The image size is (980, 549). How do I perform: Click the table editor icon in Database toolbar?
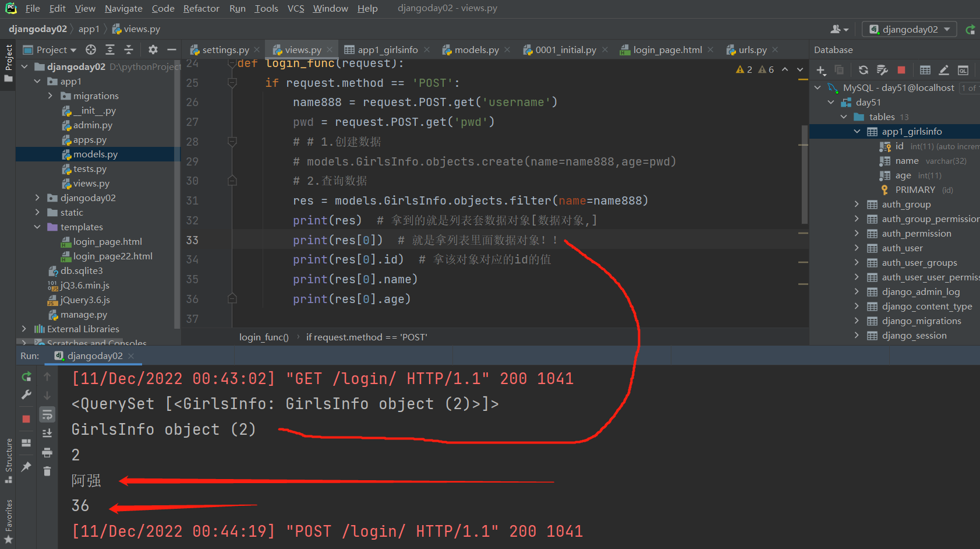[925, 71]
